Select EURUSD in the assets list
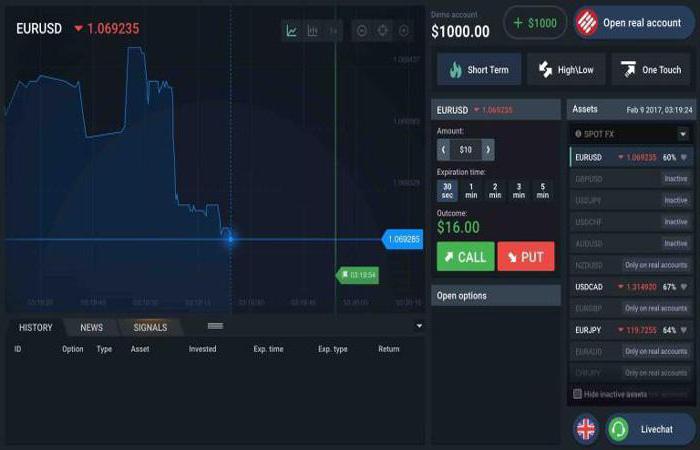700x450 pixels. pyautogui.click(x=631, y=157)
